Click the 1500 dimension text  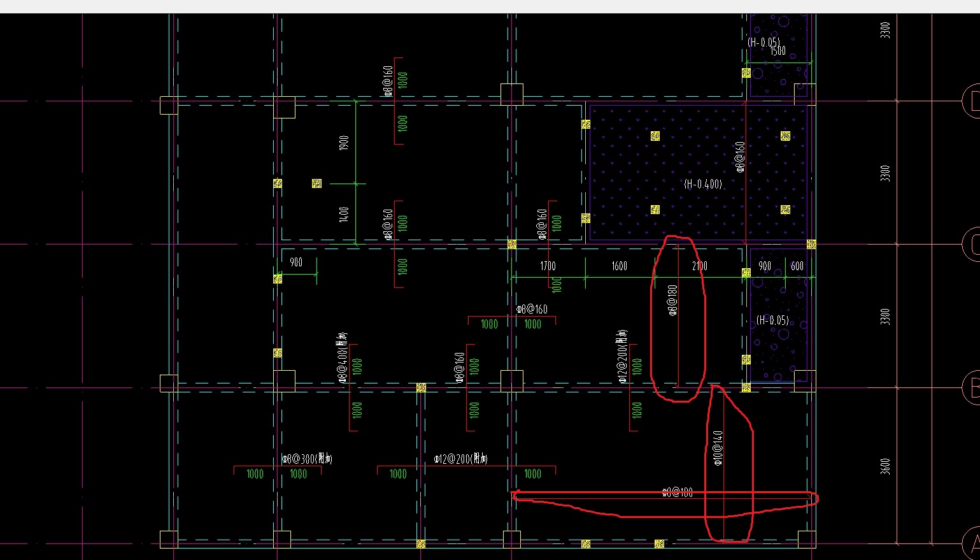tap(778, 51)
